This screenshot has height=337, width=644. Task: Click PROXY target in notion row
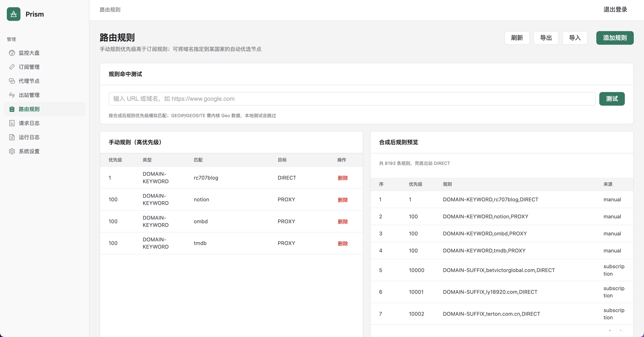click(x=286, y=200)
